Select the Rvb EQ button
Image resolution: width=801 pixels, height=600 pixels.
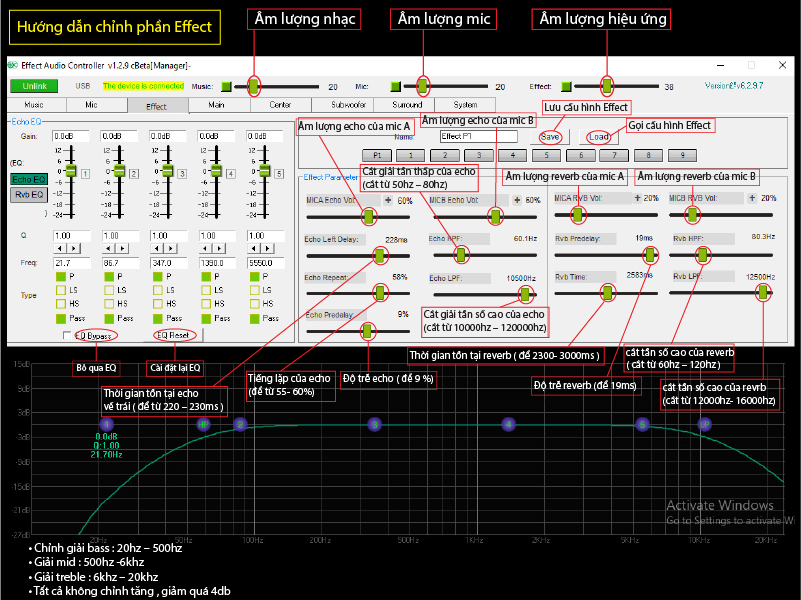(29, 195)
